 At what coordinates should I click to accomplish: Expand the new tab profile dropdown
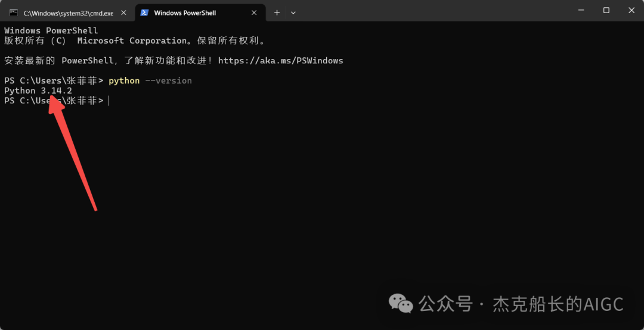293,13
